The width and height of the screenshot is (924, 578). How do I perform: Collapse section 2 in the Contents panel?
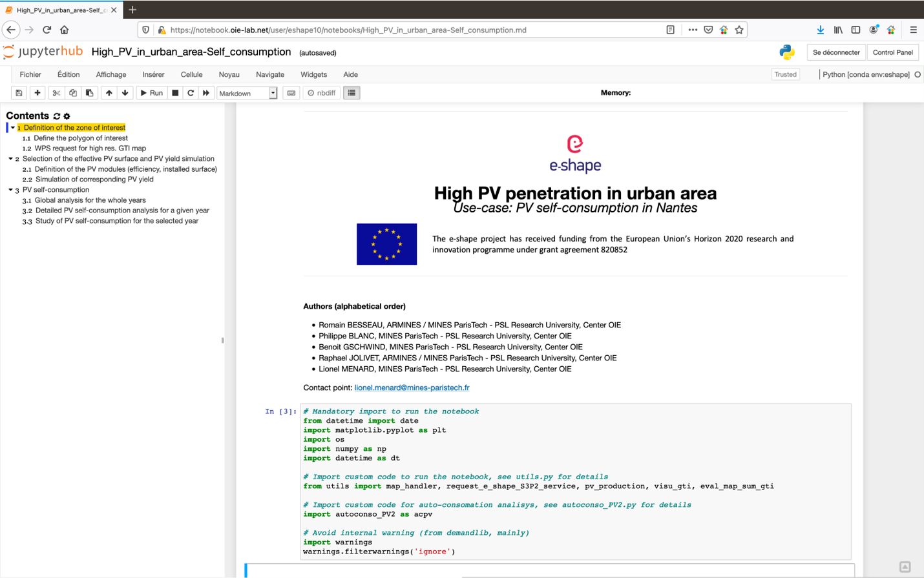point(11,158)
